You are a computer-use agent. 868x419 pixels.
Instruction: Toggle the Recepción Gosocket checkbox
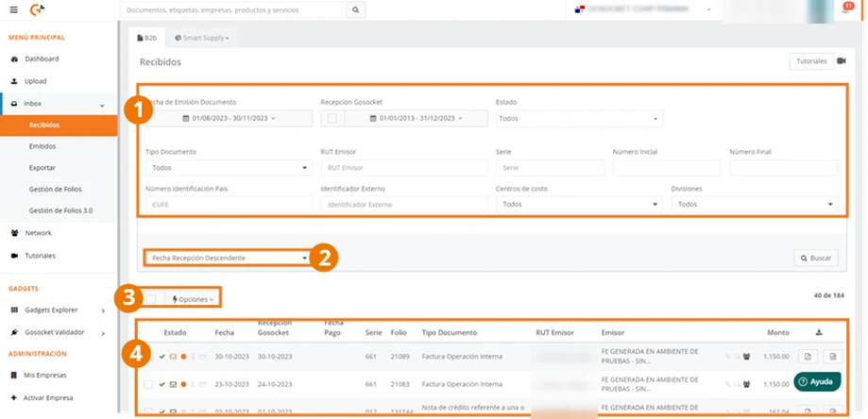[332, 118]
